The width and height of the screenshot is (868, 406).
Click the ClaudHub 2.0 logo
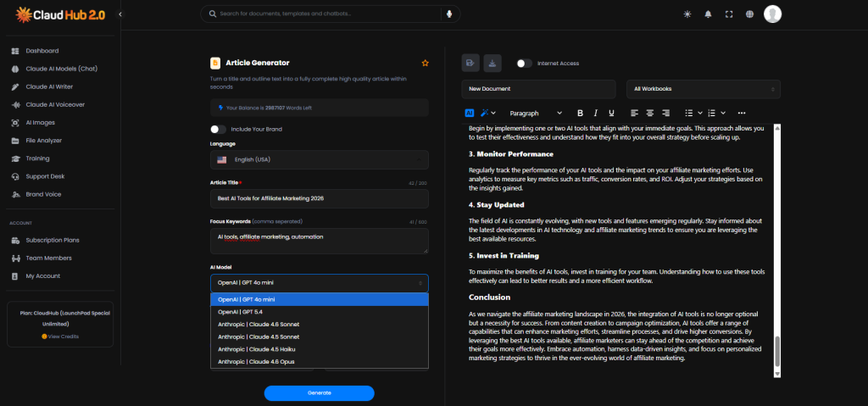60,15
